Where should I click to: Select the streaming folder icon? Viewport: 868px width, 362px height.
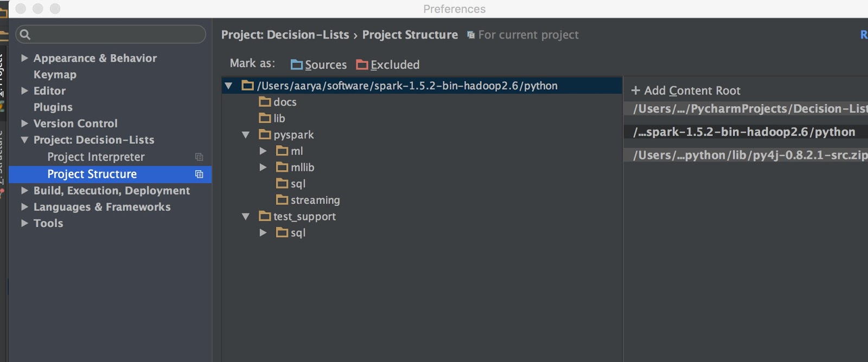coord(282,200)
